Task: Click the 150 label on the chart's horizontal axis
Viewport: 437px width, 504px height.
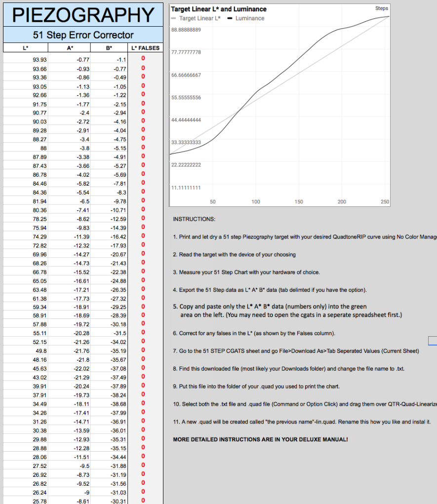Action: point(299,201)
